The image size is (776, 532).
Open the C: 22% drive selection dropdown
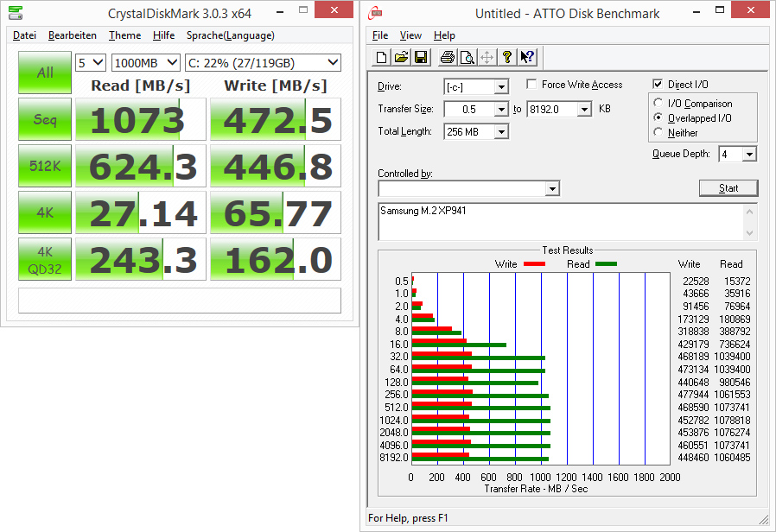[264, 63]
